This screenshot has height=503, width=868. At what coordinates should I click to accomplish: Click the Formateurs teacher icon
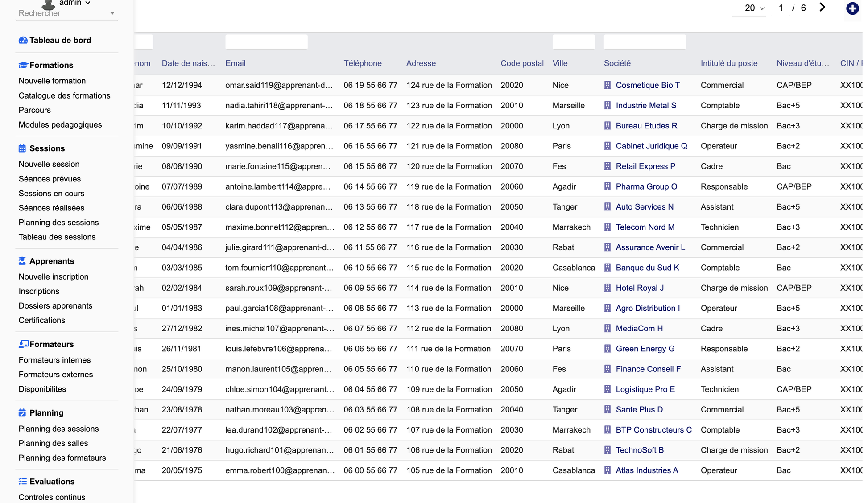coord(23,344)
